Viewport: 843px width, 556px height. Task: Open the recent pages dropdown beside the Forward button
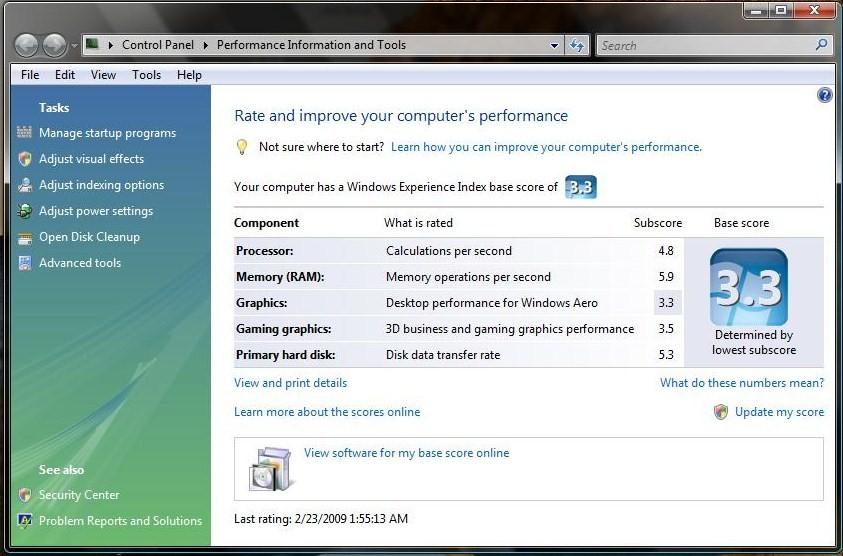coord(74,46)
